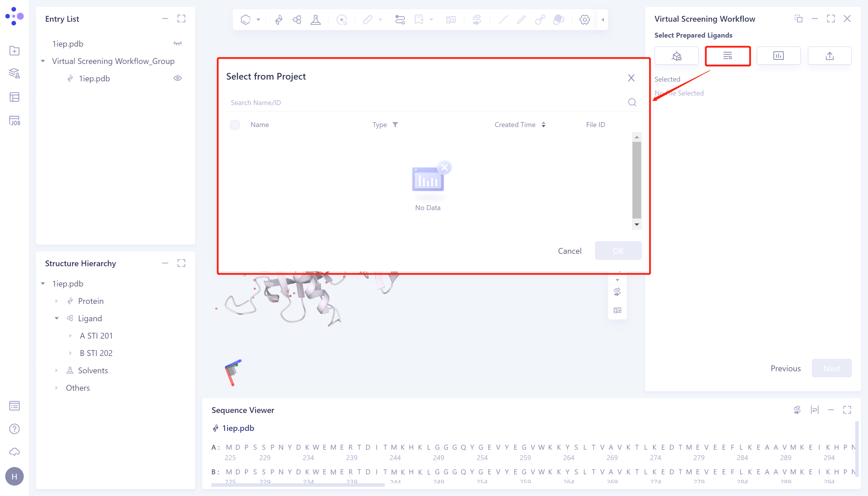Viewport: 868px width, 496px height.
Task: Expand A STI 201 ligand entry
Action: click(71, 336)
